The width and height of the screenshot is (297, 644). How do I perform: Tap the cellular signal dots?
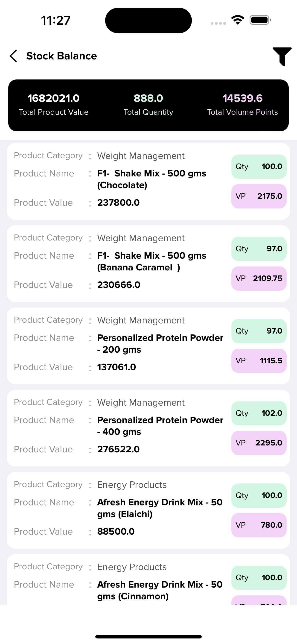click(x=218, y=23)
